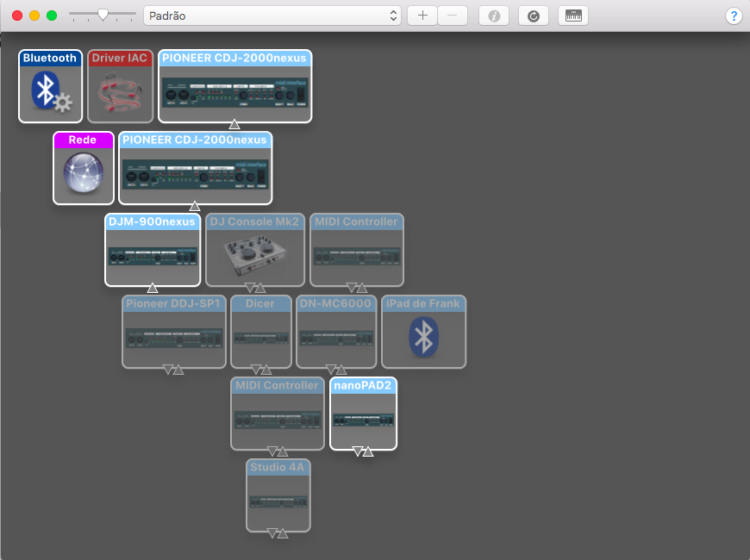Open Test Setup via the keyboard icon

[573, 16]
